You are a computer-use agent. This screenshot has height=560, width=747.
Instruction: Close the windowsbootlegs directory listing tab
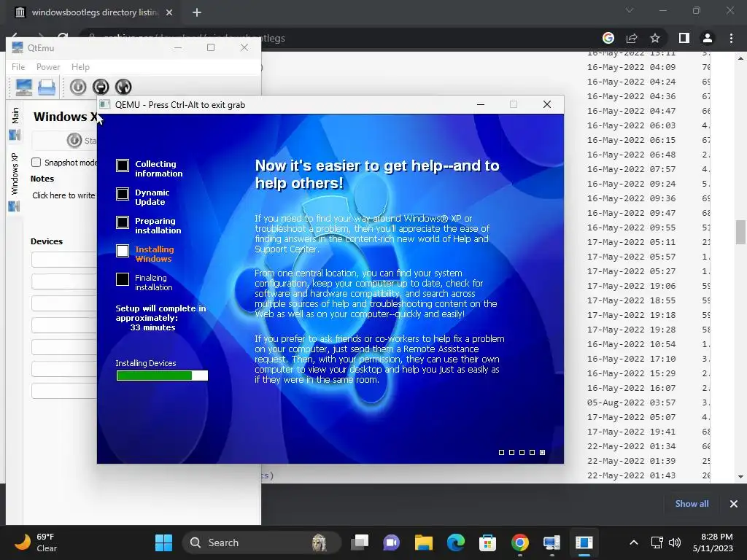tap(169, 12)
